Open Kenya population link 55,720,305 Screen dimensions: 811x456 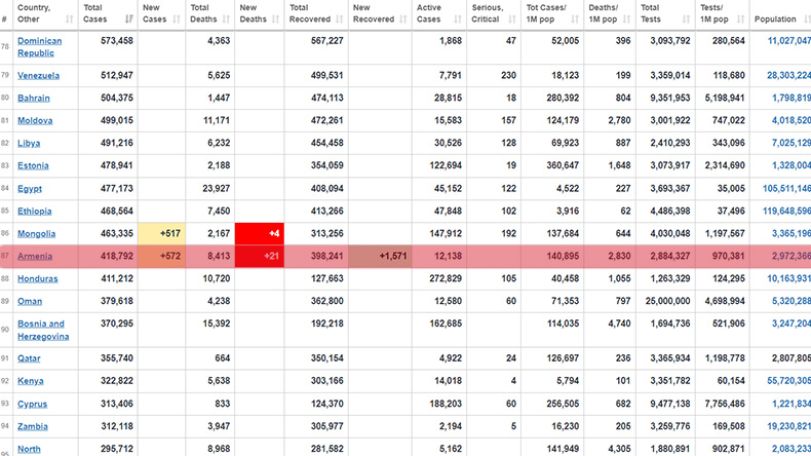[x=789, y=381]
